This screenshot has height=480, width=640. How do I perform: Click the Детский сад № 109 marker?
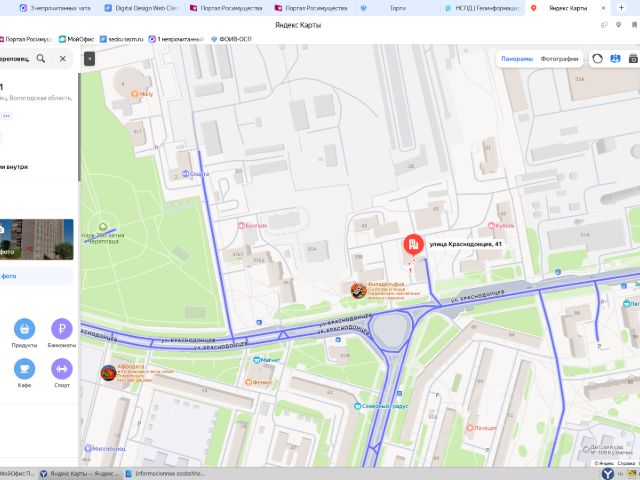click(x=587, y=449)
